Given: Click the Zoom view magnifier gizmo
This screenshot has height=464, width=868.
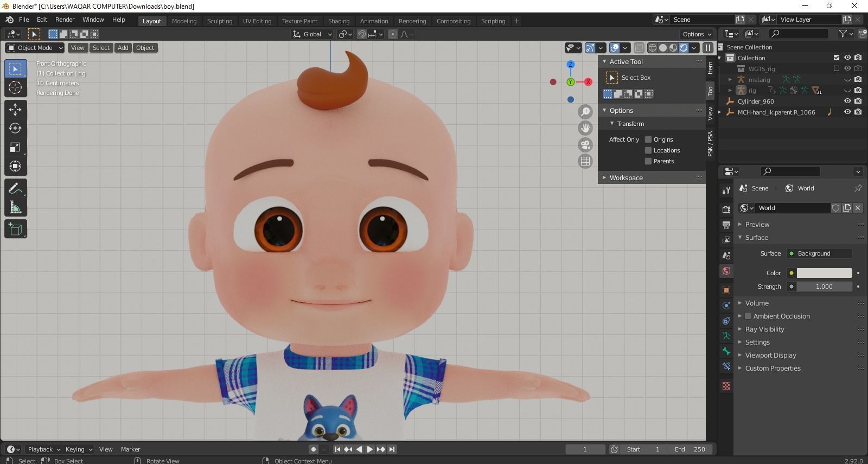Looking at the screenshot, I should [x=585, y=112].
